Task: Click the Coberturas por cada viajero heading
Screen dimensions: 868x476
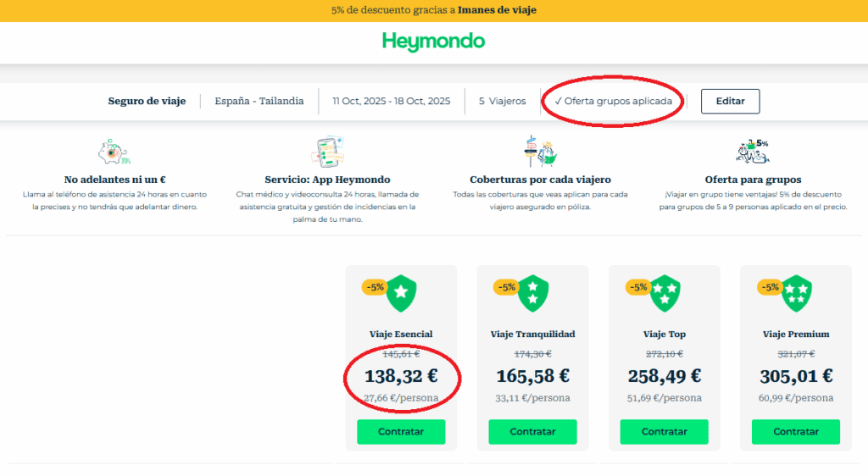Action: coord(540,180)
